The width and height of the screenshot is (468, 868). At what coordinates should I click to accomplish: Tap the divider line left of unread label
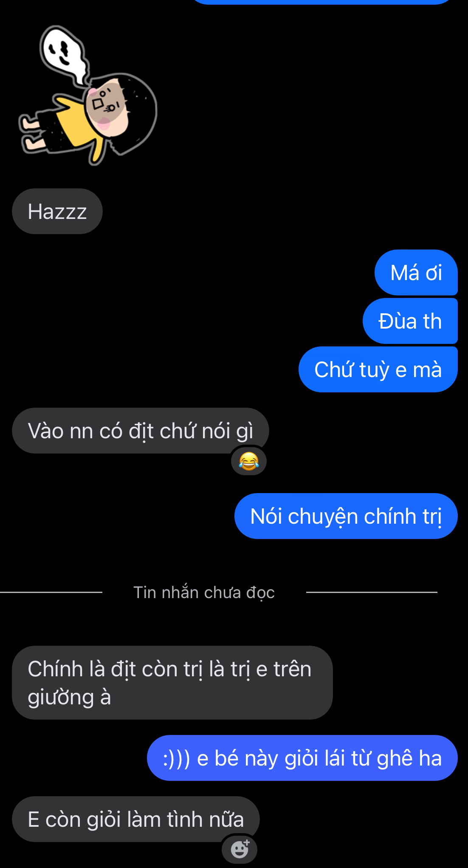point(51,592)
